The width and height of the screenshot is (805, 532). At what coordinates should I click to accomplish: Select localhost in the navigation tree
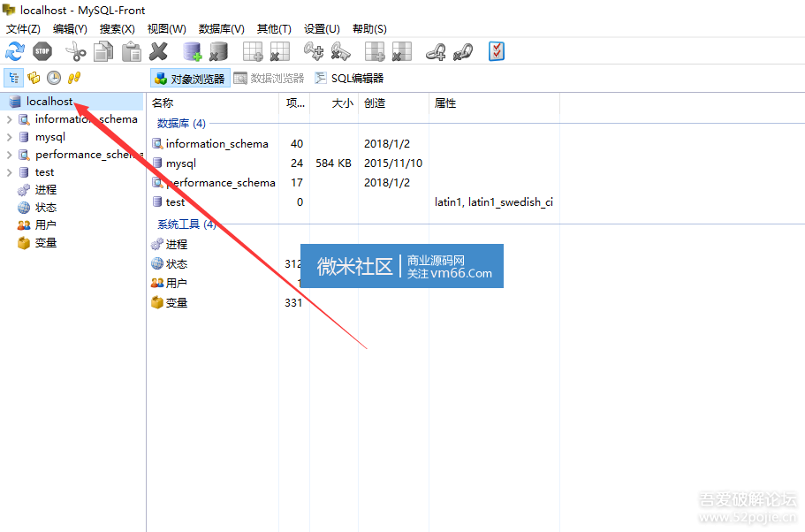49,102
